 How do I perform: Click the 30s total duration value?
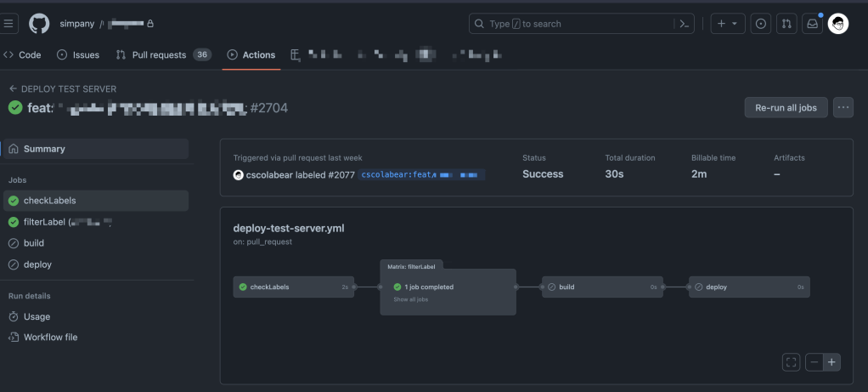pyautogui.click(x=614, y=174)
